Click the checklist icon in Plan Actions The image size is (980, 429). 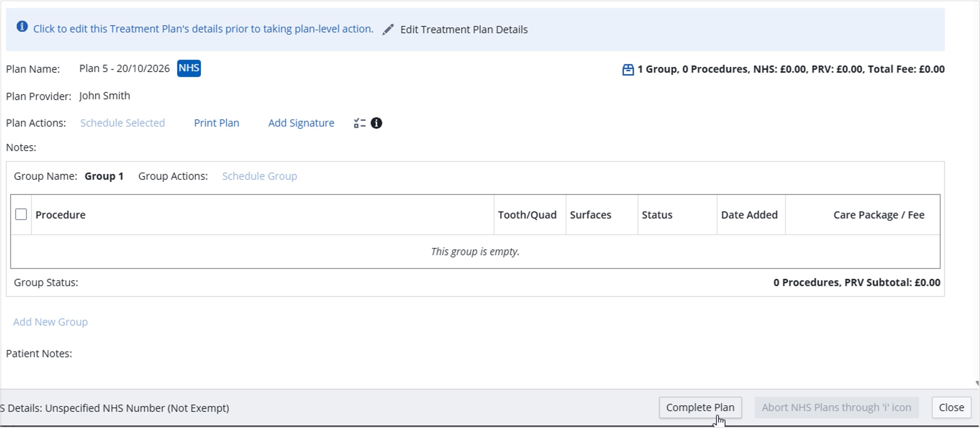tap(359, 123)
